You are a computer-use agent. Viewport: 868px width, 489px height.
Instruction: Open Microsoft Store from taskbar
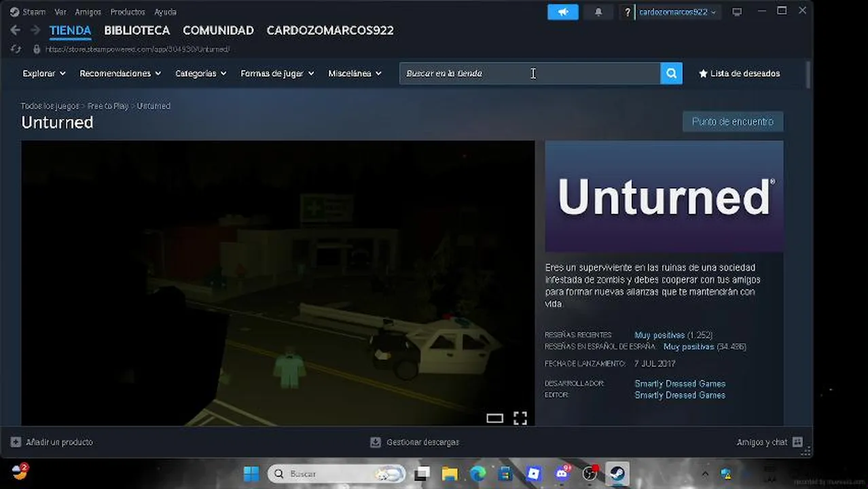[x=505, y=473]
